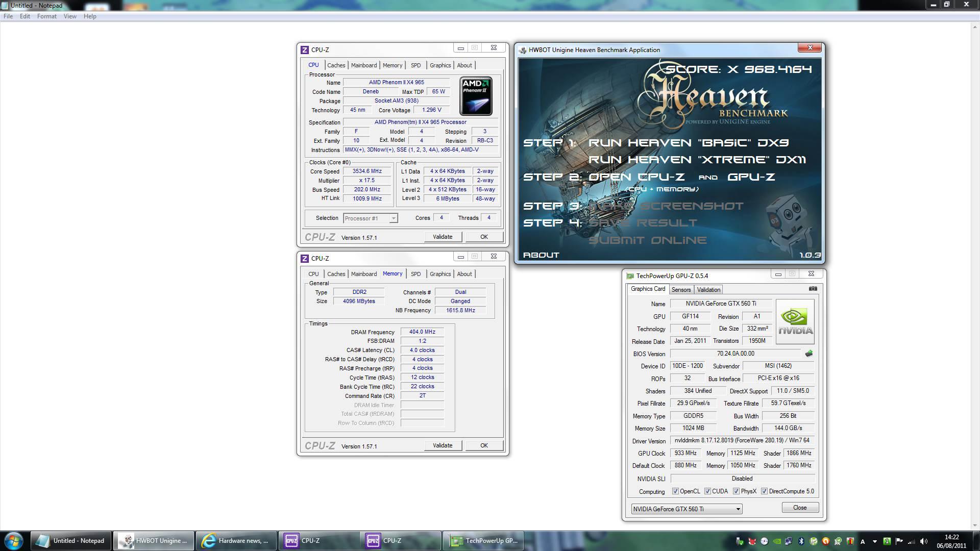This screenshot has height=551, width=980.
Task: Switch to SPD tab in top CPU-Z
Action: [x=416, y=65]
